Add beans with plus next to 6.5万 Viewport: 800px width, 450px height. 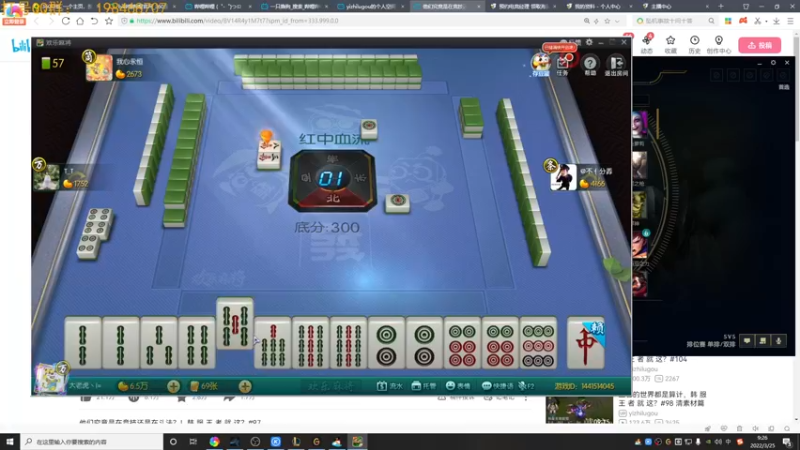(173, 386)
